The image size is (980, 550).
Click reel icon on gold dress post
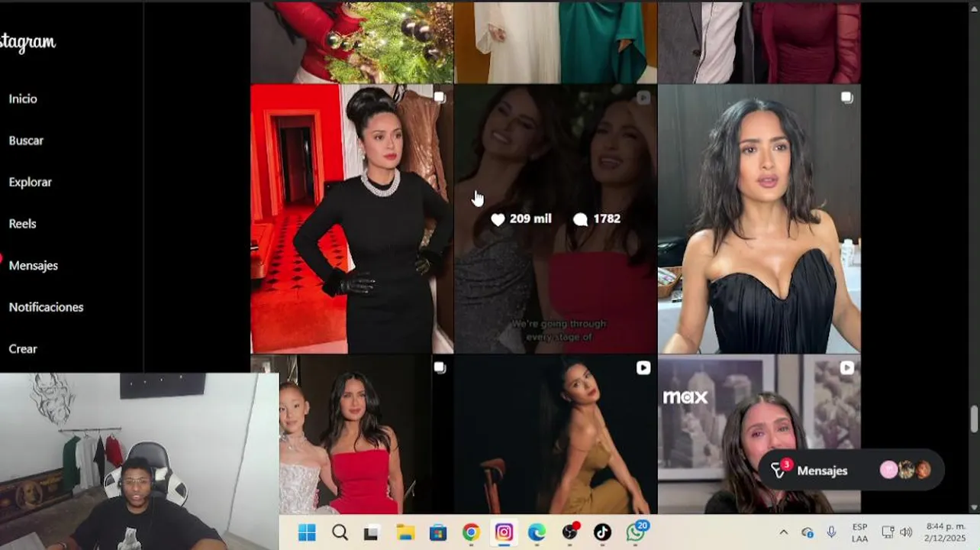pyautogui.click(x=643, y=367)
